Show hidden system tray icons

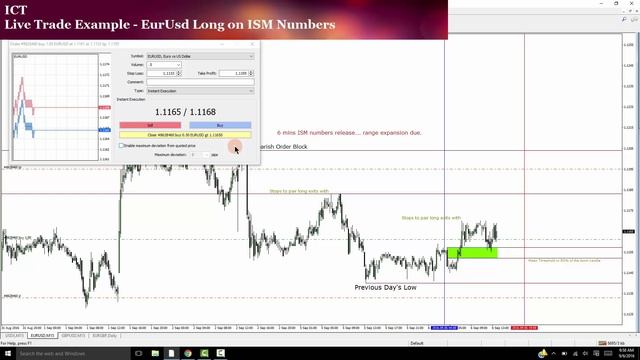pos(553,353)
